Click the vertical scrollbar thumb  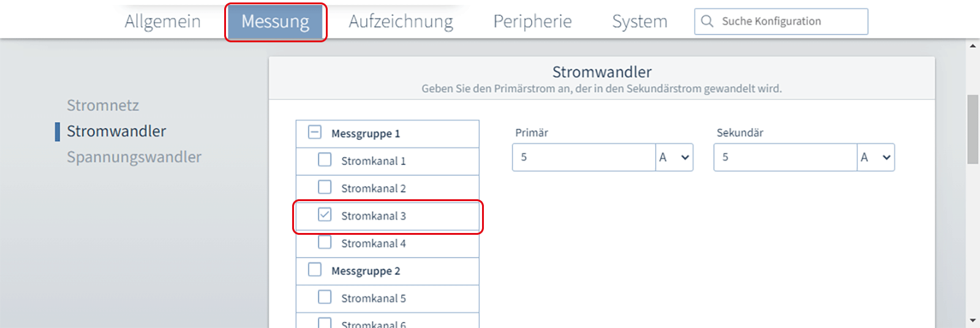[x=973, y=129]
